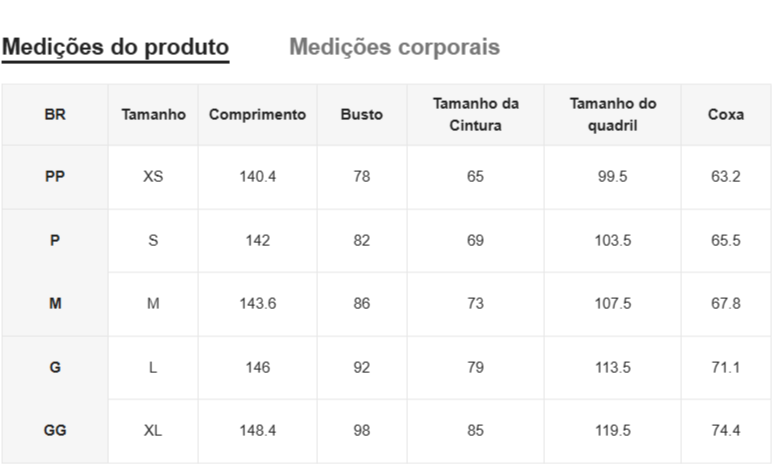Select the Medições do produto tab
The height and width of the screenshot is (464, 772).
pyautogui.click(x=115, y=47)
